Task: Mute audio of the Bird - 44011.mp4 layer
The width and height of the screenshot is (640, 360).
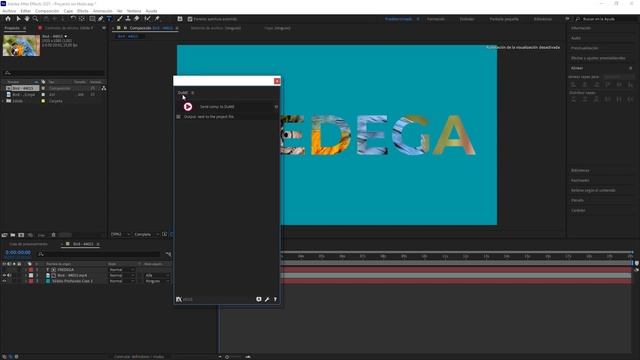Action: (x=9, y=276)
